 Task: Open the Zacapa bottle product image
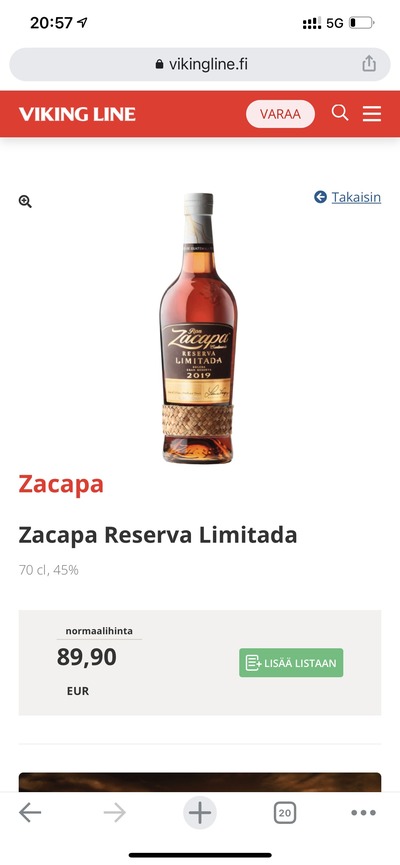tap(198, 328)
